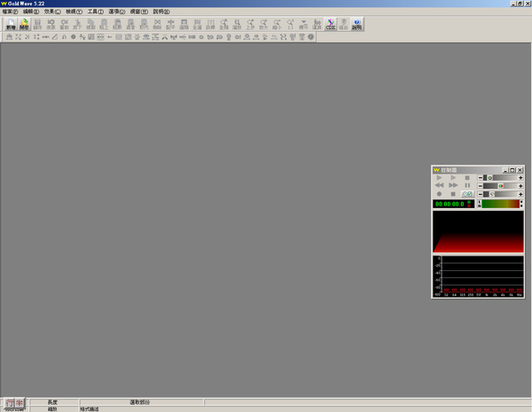This screenshot has height=412, width=532.
Task: Maximize the Control window
Action: click(512, 170)
